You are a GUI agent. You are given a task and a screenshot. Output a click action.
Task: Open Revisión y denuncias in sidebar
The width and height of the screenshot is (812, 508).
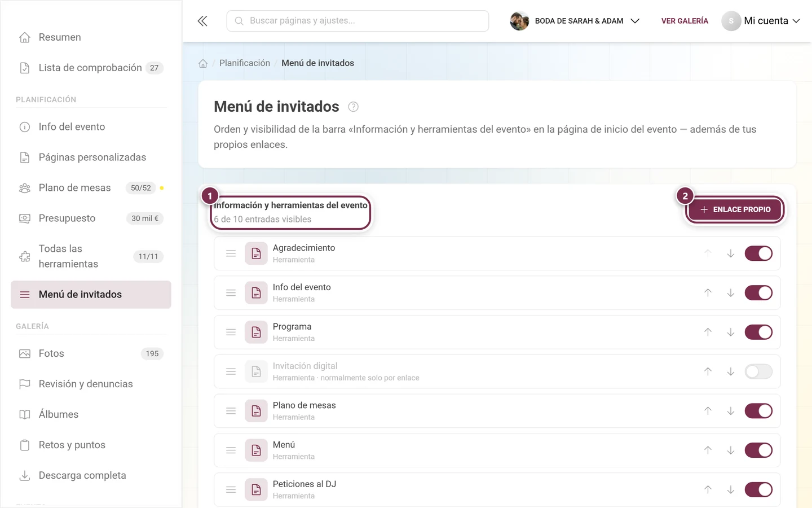pos(91,384)
